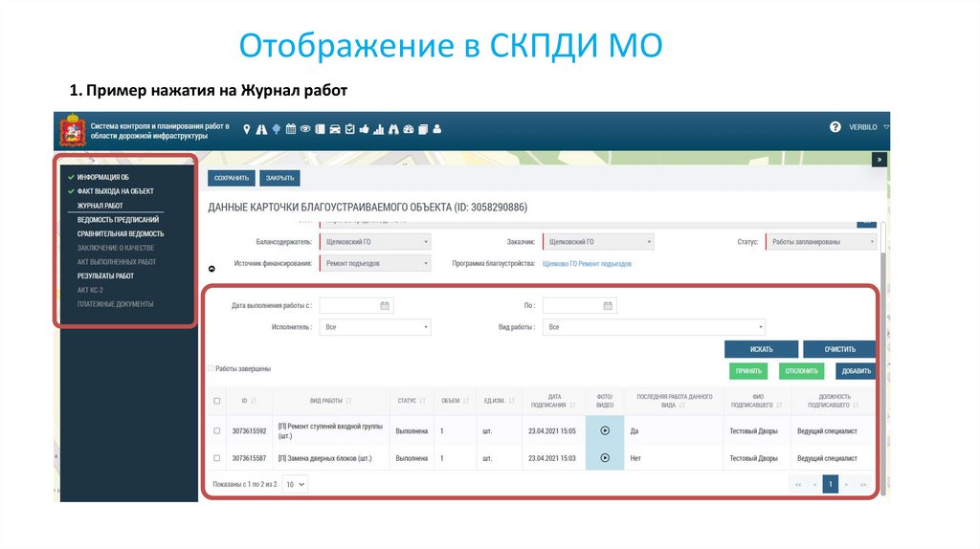Open the road icon in header toolbar
Screen dimensions: 980x549
click(261, 129)
